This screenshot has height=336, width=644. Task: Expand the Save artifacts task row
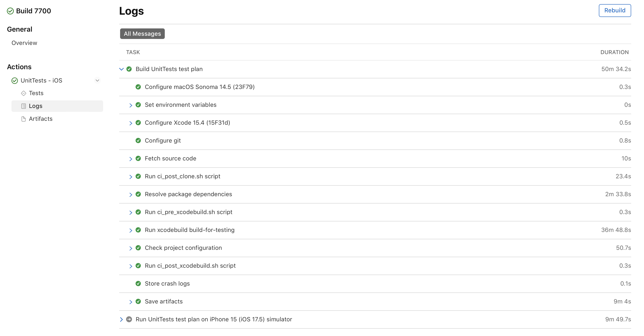130,302
